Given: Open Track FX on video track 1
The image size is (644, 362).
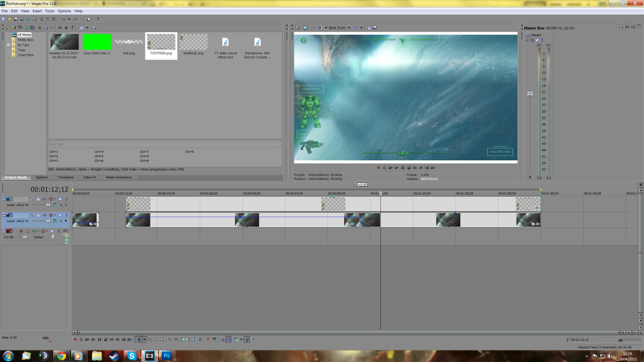Looking at the screenshot, I should click(45, 199).
